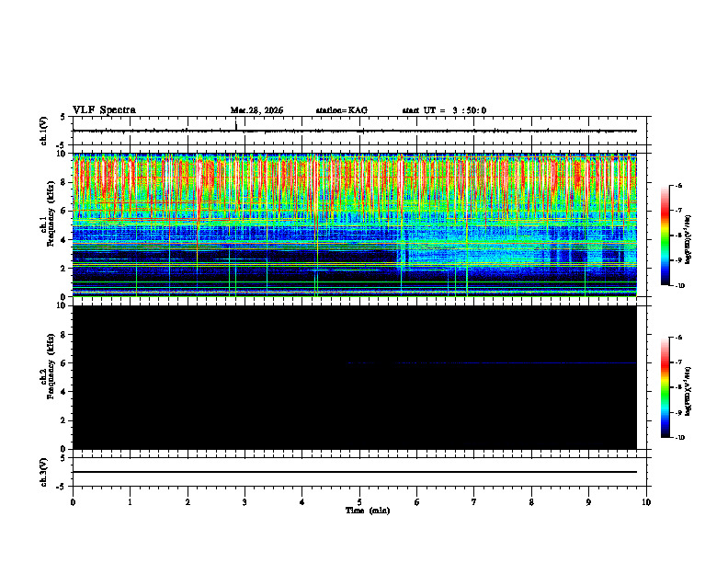Click the colorful ch.1 spectrogram panel
Screen dimensions: 728x563
354,224
